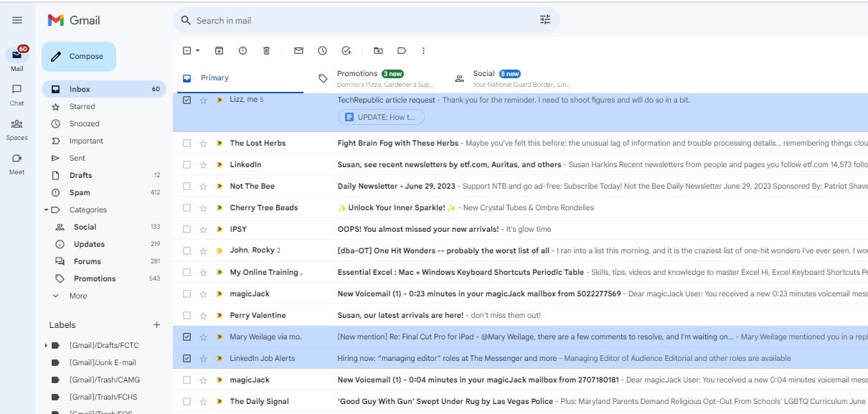Show search options filter icon
Image resolution: width=868 pixels, height=414 pixels.
tap(545, 20)
